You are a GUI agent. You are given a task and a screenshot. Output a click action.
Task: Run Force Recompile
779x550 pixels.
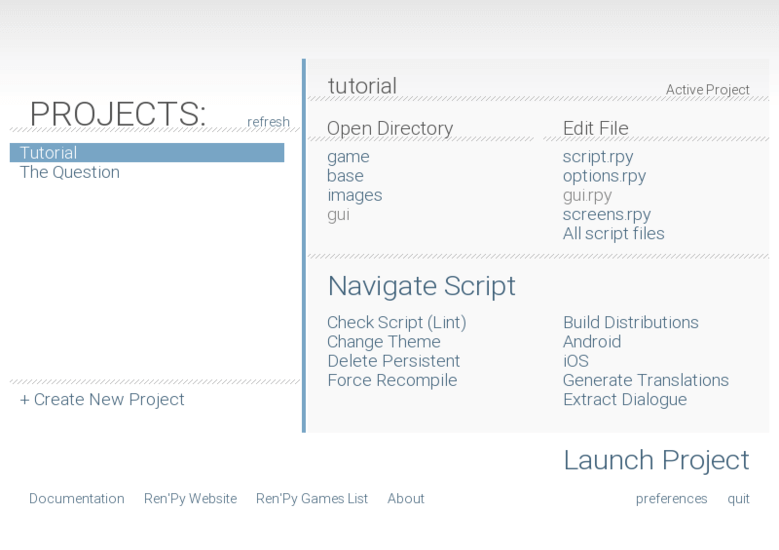392,380
